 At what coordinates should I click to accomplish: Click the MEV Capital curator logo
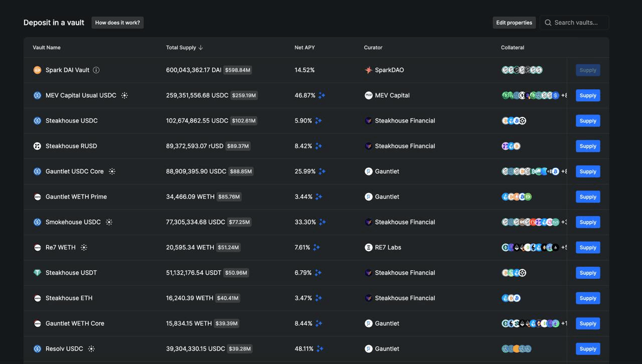[369, 95]
